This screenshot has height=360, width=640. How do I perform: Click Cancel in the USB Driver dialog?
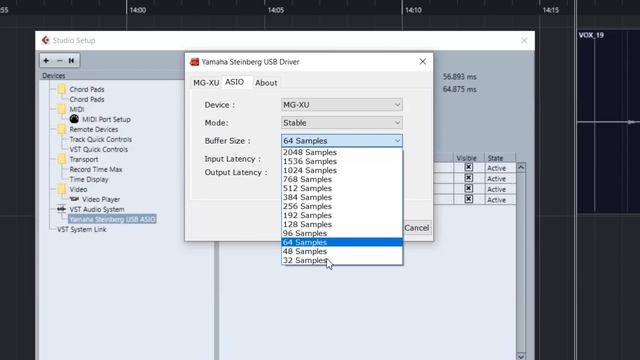coord(417,228)
